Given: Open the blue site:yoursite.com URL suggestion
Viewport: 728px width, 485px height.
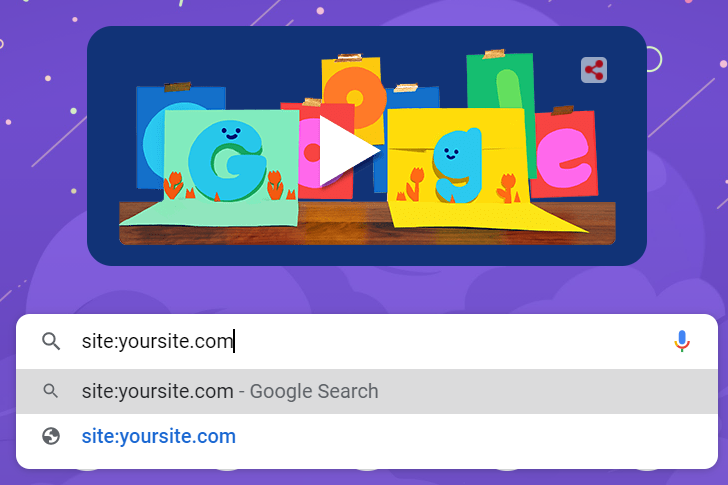Looking at the screenshot, I should point(158,436).
